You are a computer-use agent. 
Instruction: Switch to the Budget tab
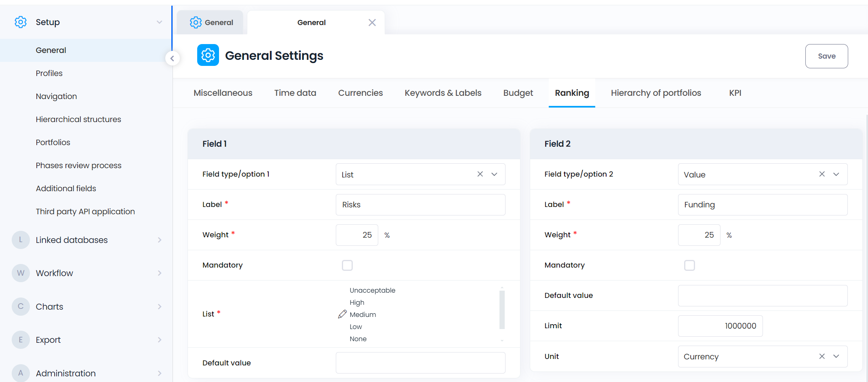coord(518,93)
